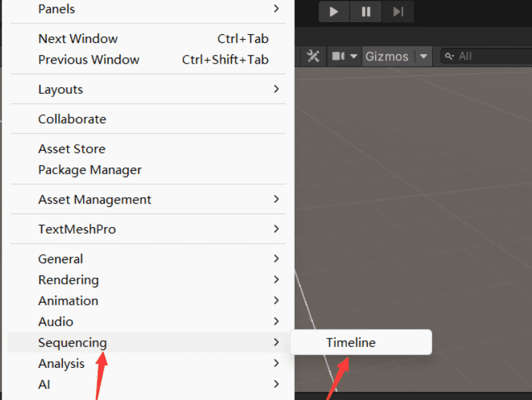Toggle the Gizmos button
The width and height of the screenshot is (532, 400).
[387, 56]
